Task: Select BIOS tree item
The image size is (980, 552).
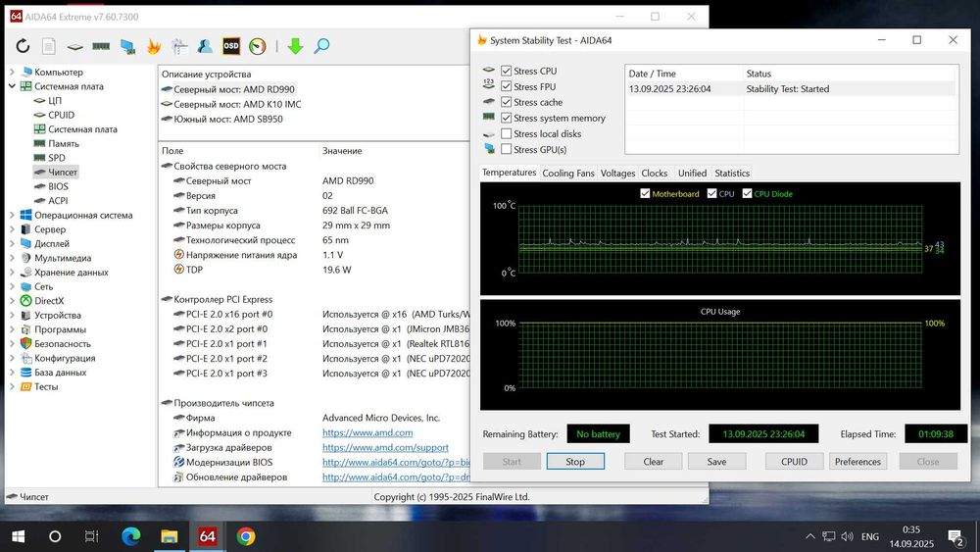Action: pos(58,186)
